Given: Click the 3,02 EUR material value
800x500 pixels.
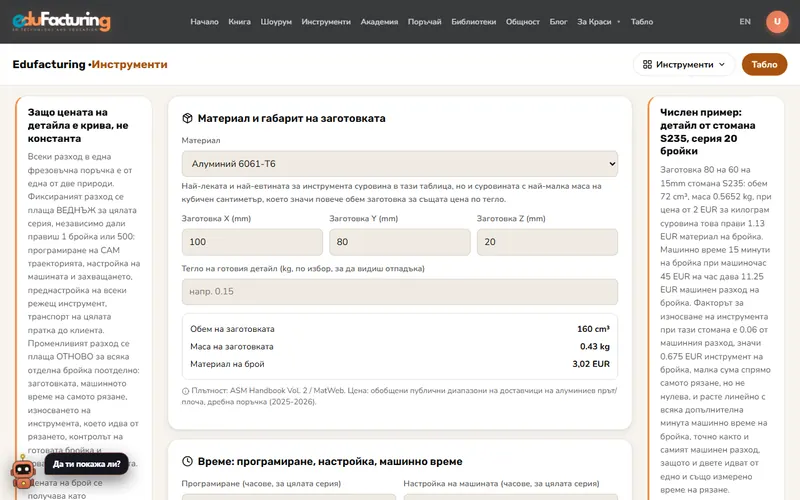Looking at the screenshot, I should click(591, 364).
